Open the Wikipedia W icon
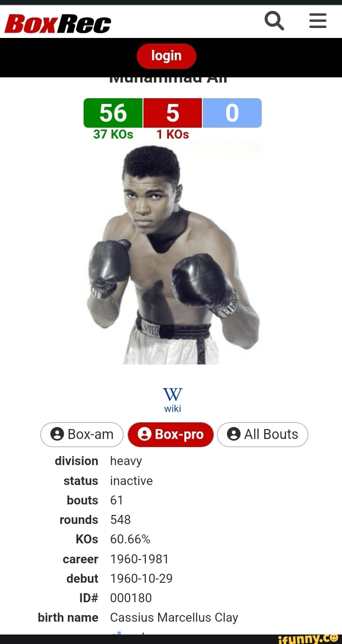342x644 pixels. click(172, 394)
